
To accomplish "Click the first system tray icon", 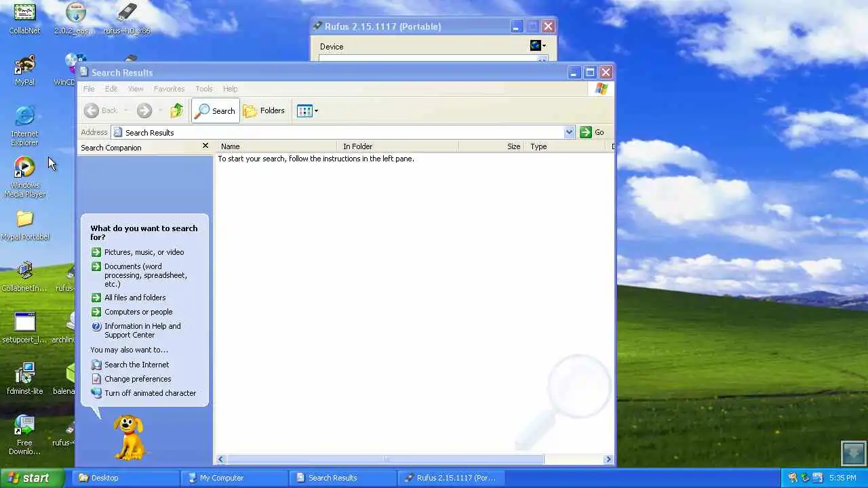I will [792, 478].
